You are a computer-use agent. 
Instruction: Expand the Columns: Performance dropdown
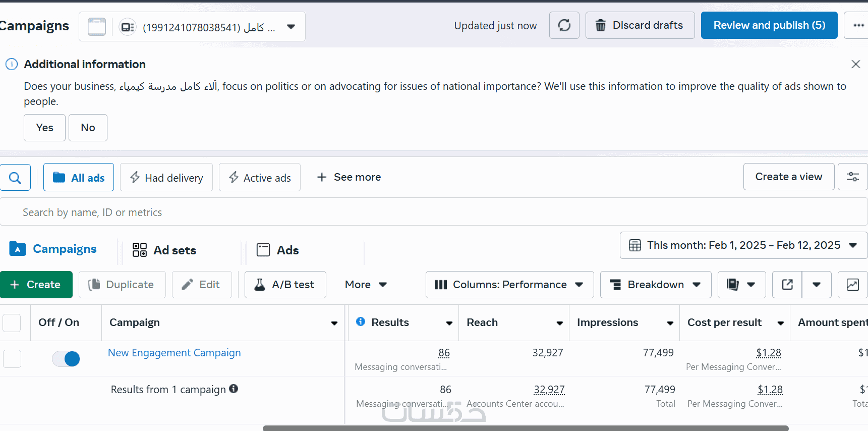[509, 285]
